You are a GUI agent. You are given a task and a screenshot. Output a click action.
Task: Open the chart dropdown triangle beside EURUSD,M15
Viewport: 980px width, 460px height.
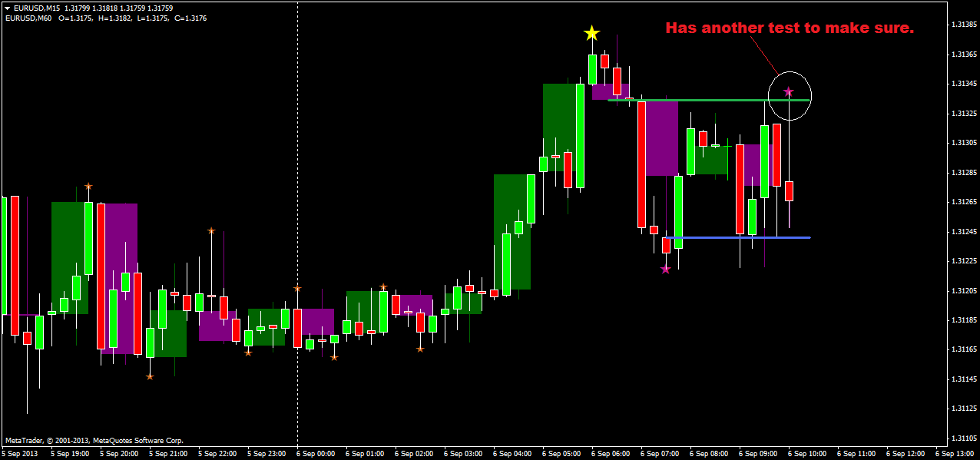7,8
